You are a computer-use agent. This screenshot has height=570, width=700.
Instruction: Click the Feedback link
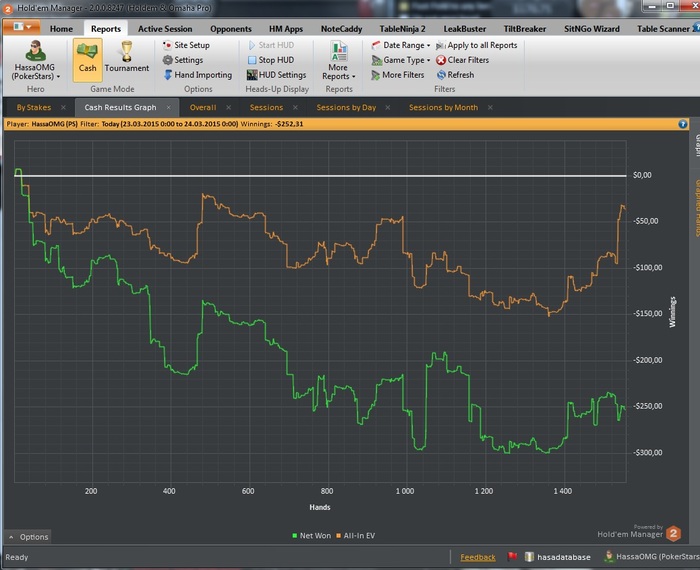coord(478,558)
